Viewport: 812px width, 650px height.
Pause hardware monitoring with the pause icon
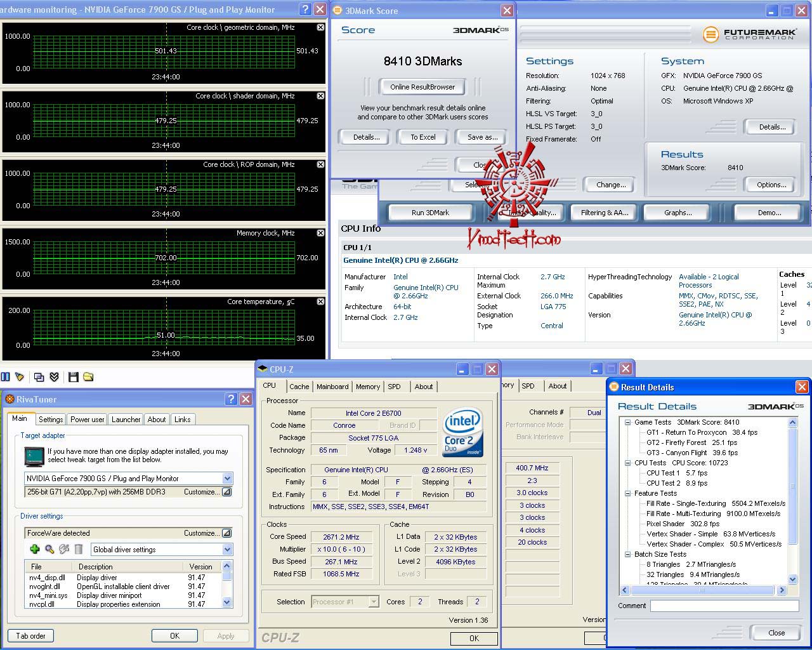[x=6, y=377]
